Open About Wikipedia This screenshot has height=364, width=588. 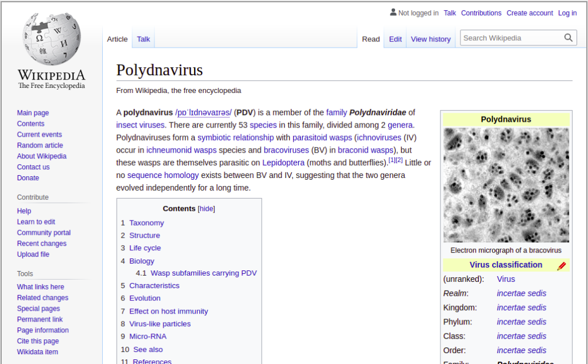point(41,156)
